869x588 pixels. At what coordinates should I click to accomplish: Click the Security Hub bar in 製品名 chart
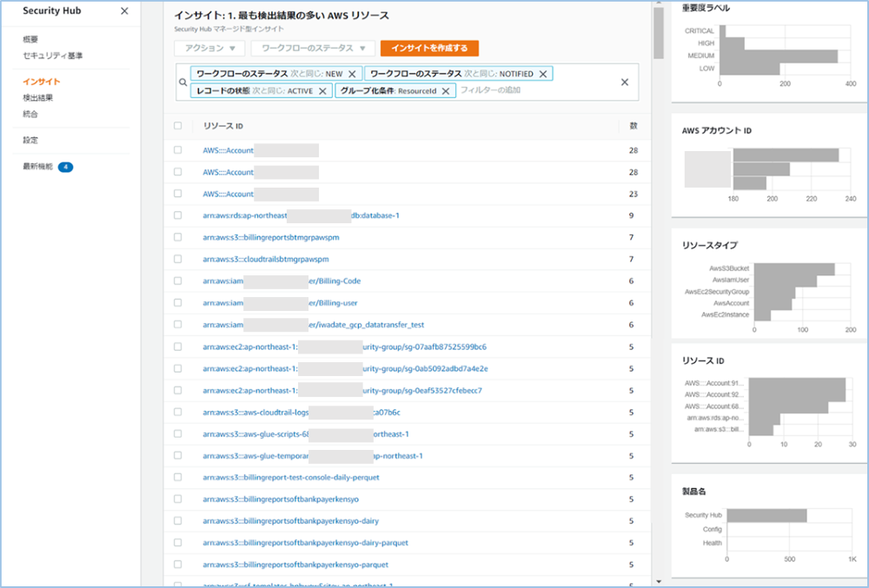(766, 515)
